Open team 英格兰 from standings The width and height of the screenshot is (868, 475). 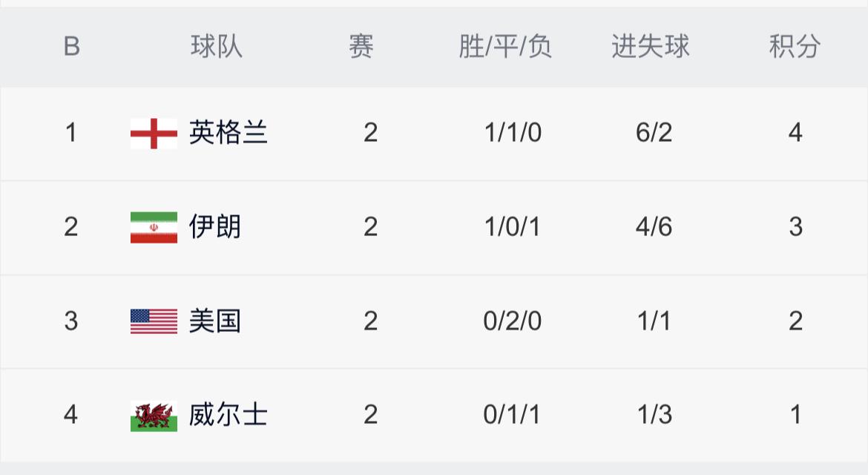point(228,134)
